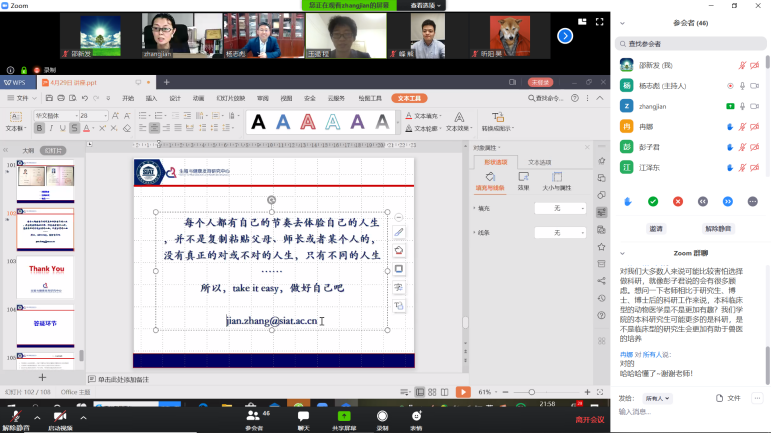The image size is (771, 433).
Task: Open the 插入 ribbon tab
Action: [151, 99]
